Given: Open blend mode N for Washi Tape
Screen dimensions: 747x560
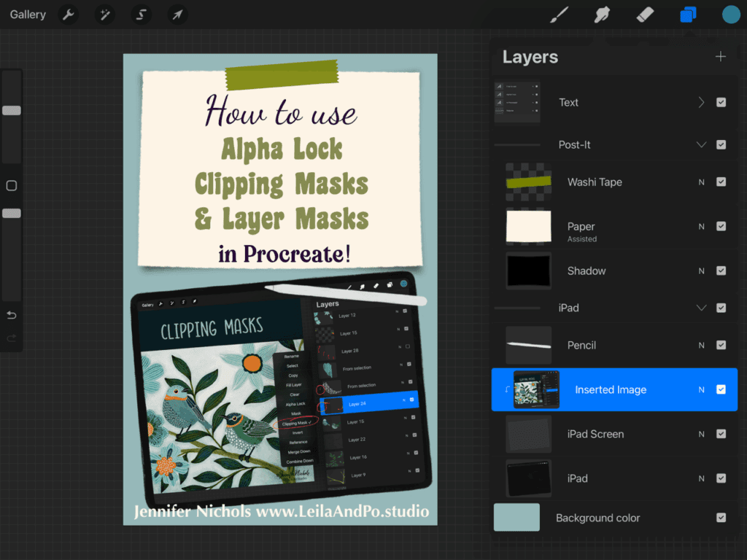Looking at the screenshot, I should tap(701, 182).
